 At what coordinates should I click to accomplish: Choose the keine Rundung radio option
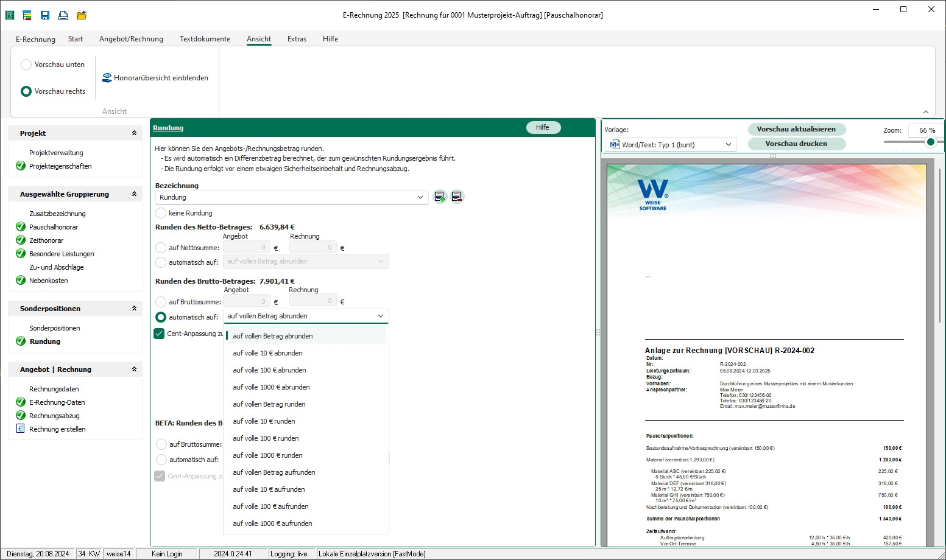pyautogui.click(x=161, y=213)
